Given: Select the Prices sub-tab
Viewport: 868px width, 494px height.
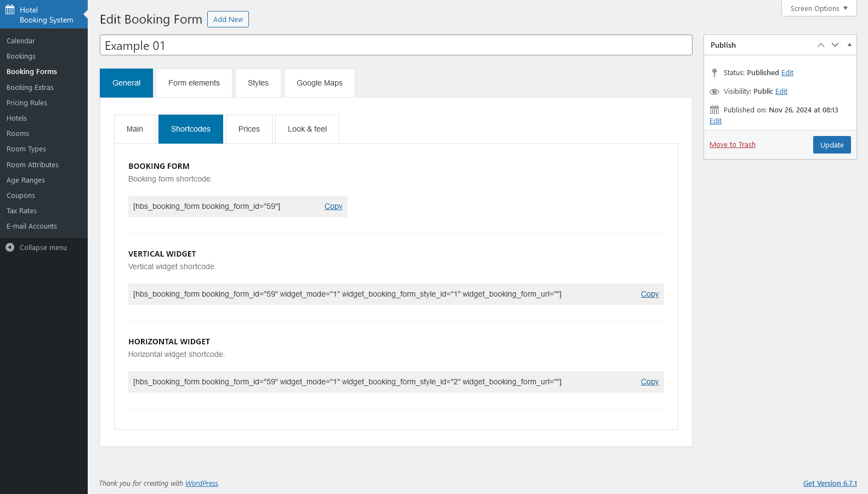Looking at the screenshot, I should (x=249, y=129).
